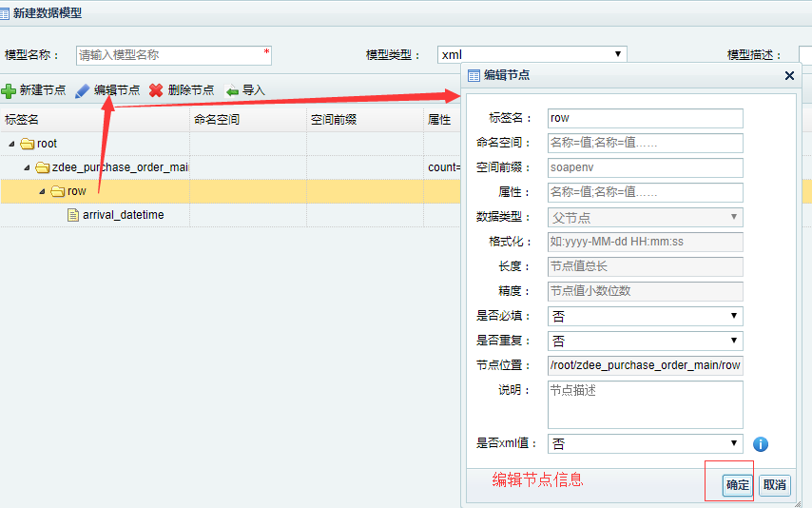Click the 标签名 field containing row
812x508 pixels.
[645, 118]
